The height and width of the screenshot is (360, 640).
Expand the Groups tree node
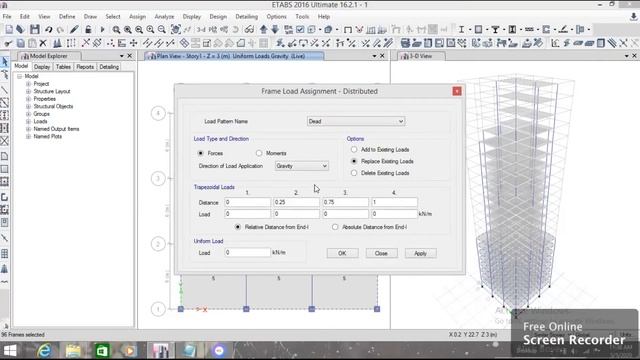point(28,114)
